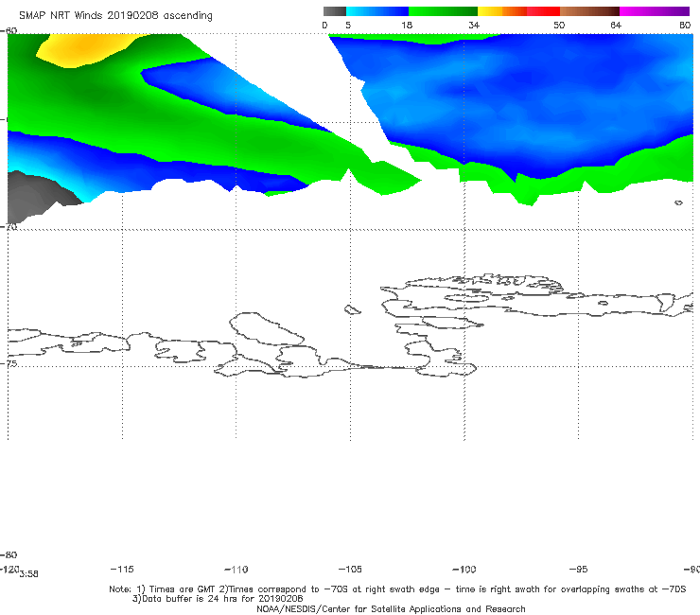Click the gray segment of the color bar
Viewport: 700px width, 615px height.
point(334,11)
